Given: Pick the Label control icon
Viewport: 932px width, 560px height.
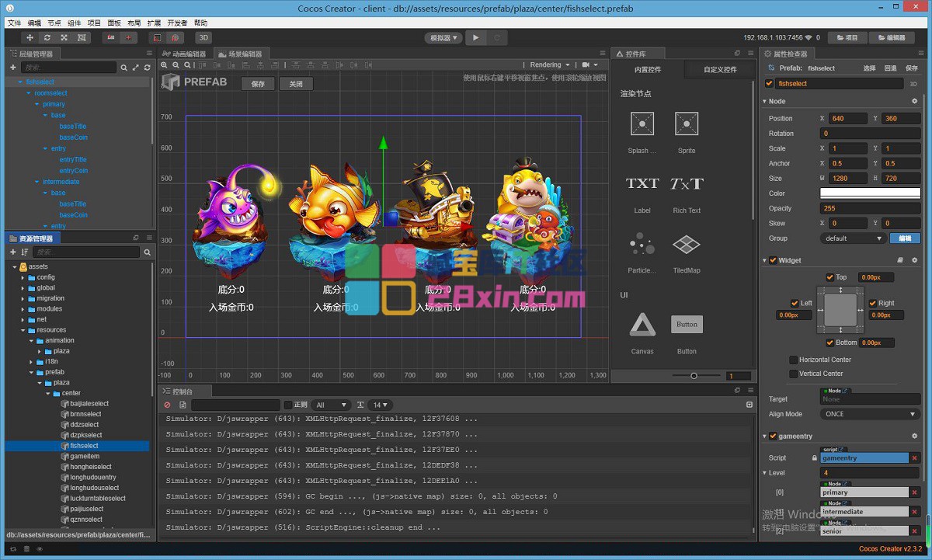Looking at the screenshot, I should pyautogui.click(x=642, y=184).
